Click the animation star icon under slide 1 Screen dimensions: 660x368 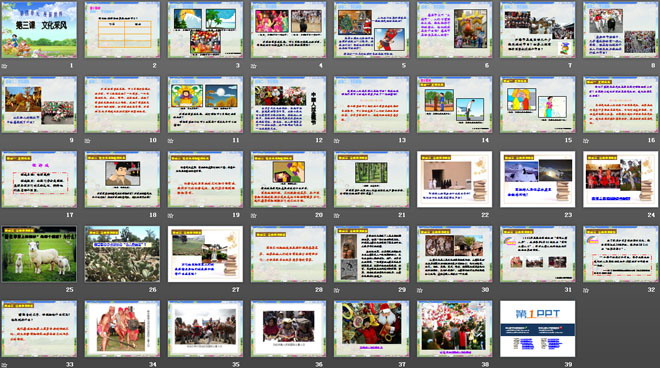(x=5, y=66)
